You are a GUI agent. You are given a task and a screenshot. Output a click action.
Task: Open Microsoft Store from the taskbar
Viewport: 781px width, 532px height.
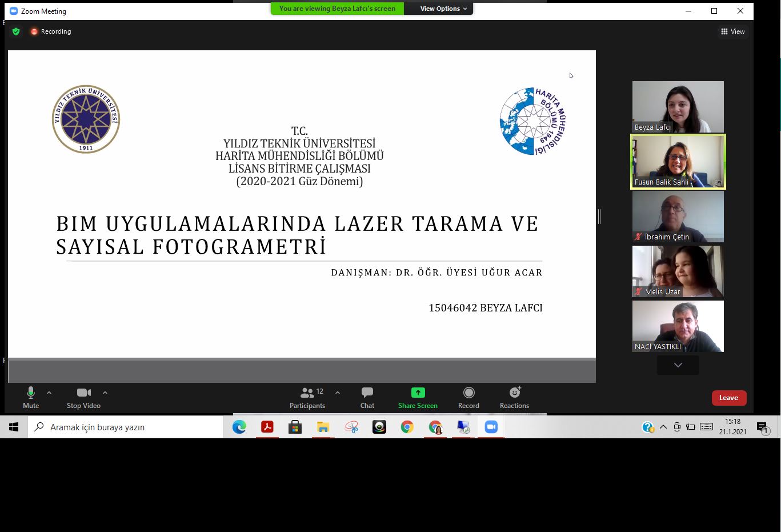[x=295, y=427]
